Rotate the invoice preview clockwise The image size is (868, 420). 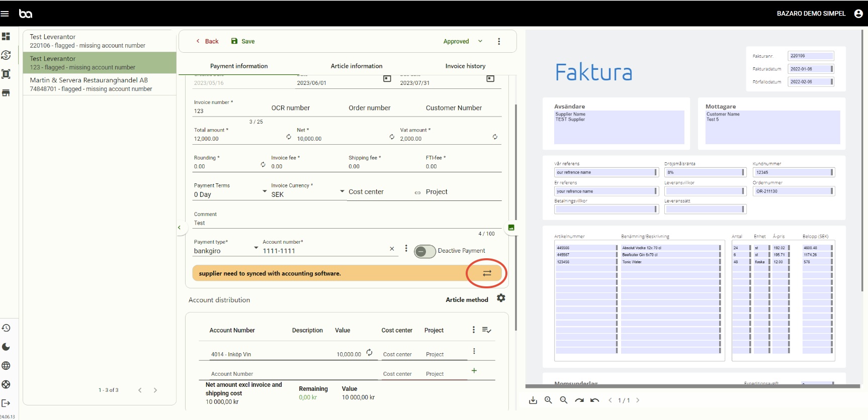click(x=579, y=400)
